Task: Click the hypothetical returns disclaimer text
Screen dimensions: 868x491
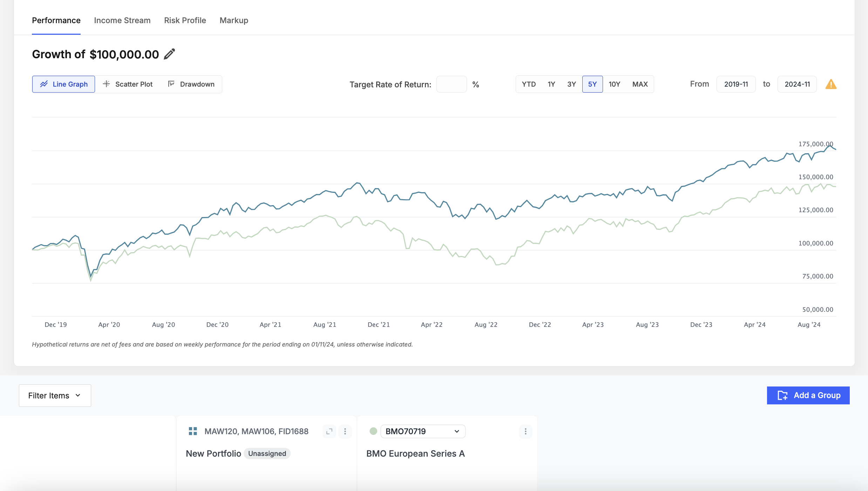Action: pyautogui.click(x=222, y=344)
